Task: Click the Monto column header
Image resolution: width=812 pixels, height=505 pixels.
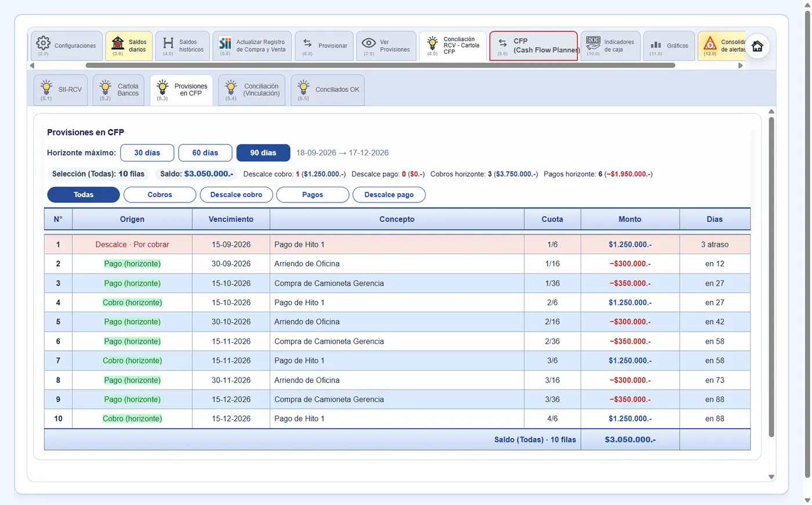Action: 630,219
